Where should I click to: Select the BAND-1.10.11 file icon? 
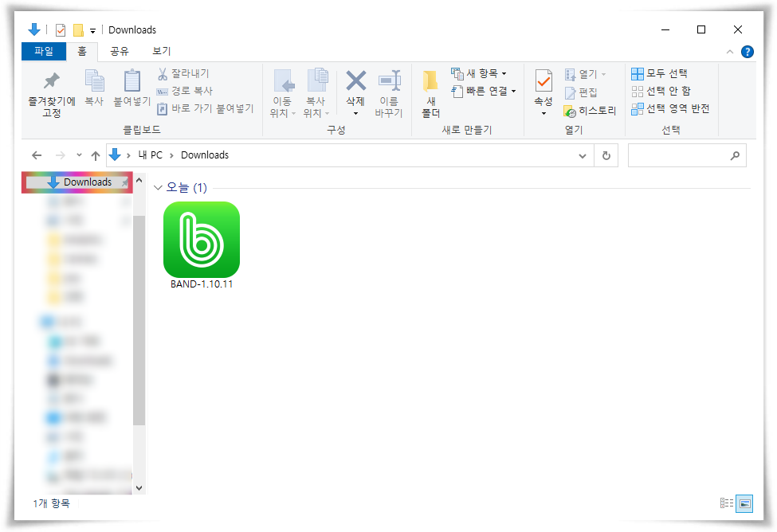click(202, 239)
